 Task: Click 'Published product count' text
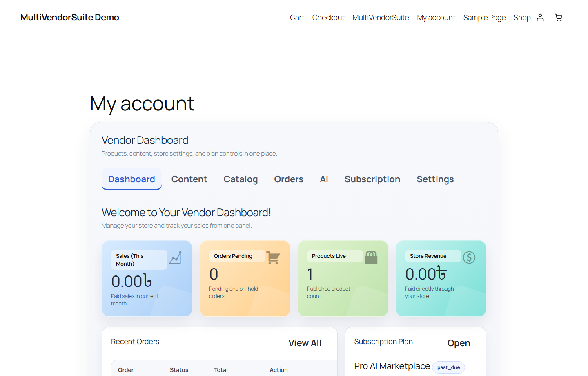point(329,292)
